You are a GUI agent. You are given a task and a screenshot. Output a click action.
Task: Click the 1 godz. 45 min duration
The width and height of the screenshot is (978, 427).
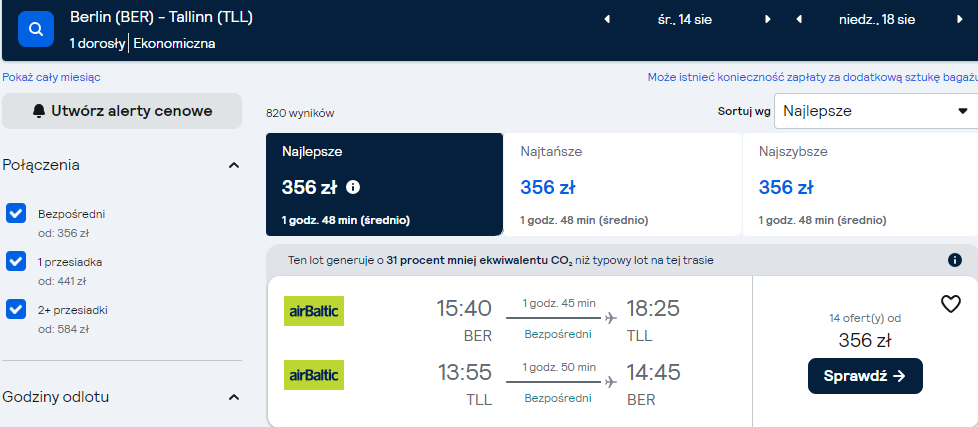(559, 303)
